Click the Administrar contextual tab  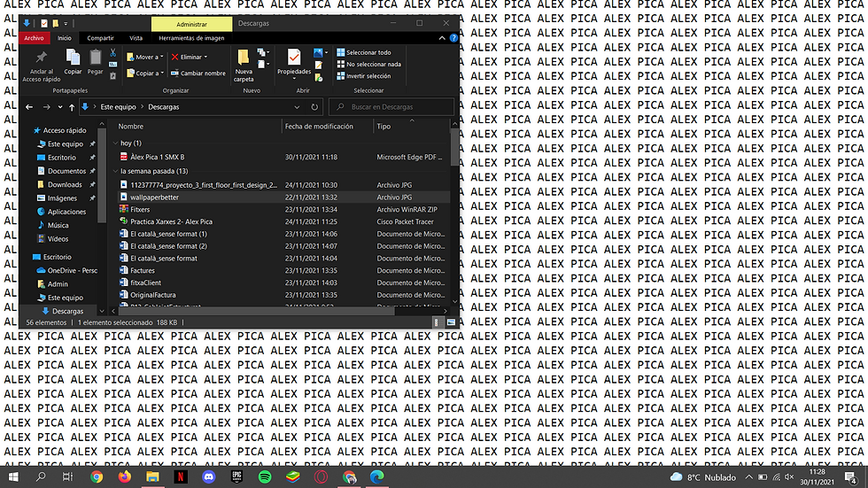pyautogui.click(x=191, y=24)
